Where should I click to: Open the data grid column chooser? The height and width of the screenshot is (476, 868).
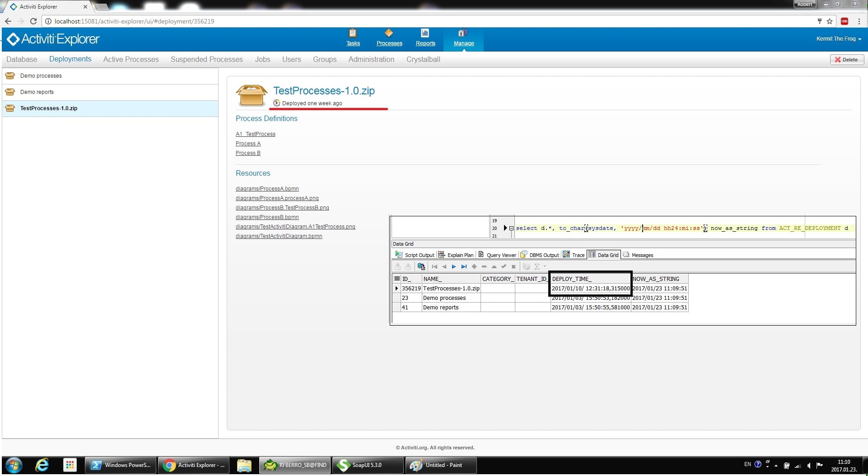[397, 279]
